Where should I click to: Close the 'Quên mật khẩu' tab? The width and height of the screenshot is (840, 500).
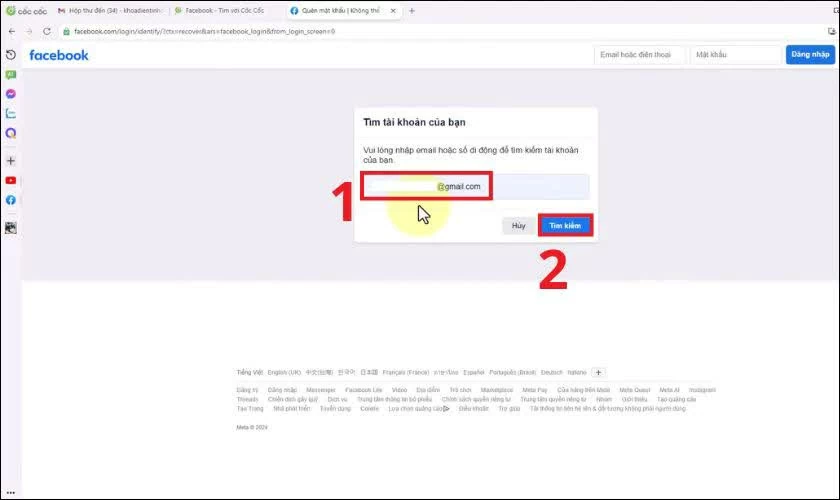(393, 10)
